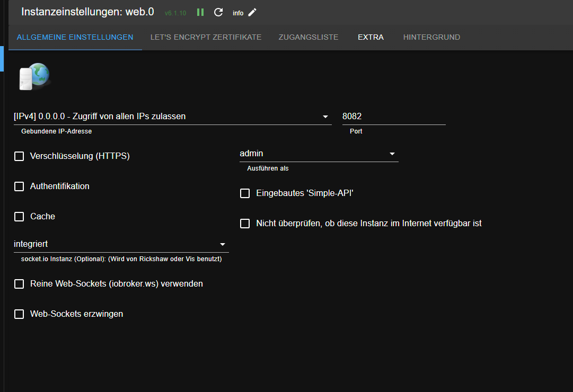
Task: Click the reload instance icon
Action: pyautogui.click(x=218, y=12)
